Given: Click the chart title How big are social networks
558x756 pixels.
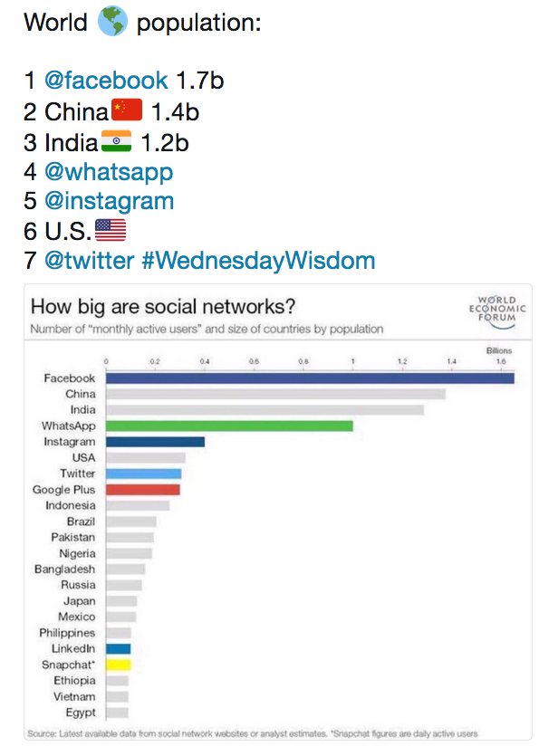Looking at the screenshot, I should (163, 307).
